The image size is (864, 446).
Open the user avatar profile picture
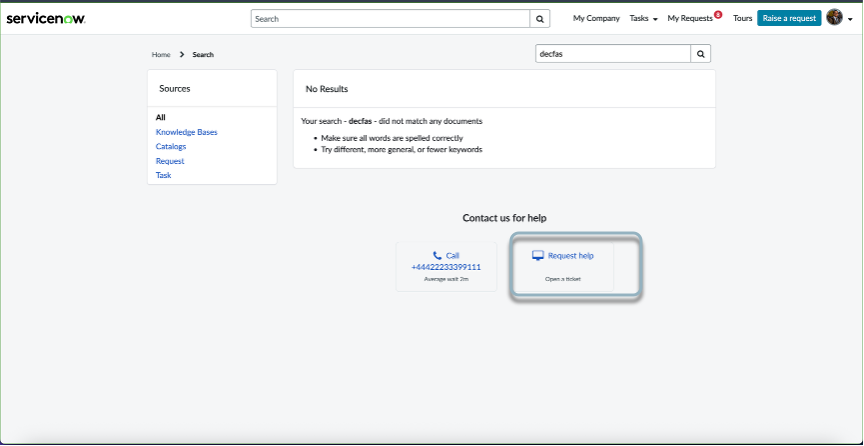pos(834,18)
